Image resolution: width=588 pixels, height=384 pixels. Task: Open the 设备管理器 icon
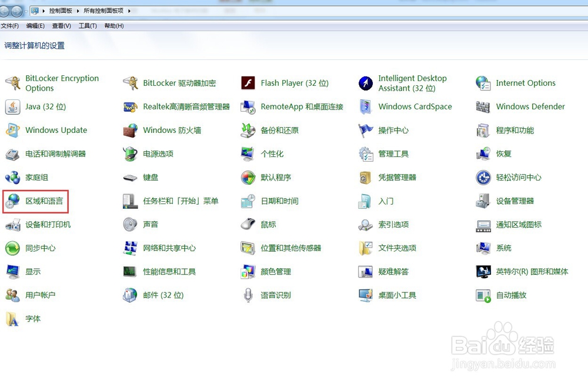483,201
